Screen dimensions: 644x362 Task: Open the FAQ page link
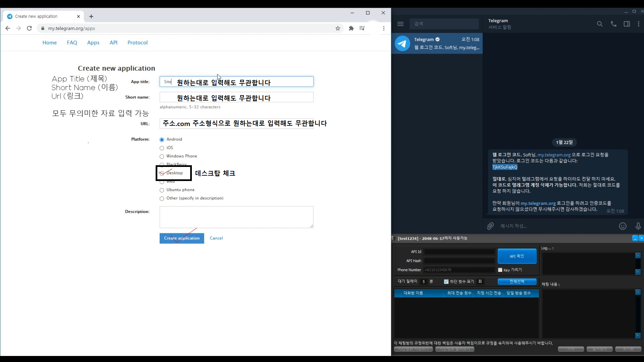72,43
